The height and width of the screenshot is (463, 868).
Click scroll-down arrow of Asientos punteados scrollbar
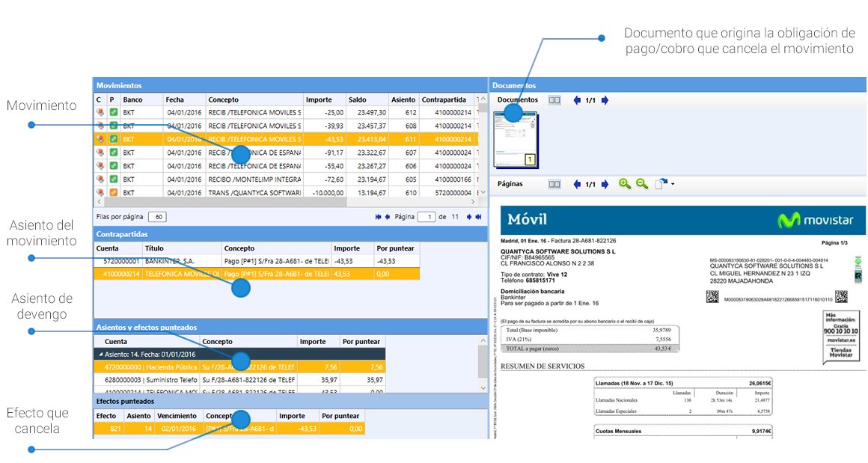click(483, 388)
